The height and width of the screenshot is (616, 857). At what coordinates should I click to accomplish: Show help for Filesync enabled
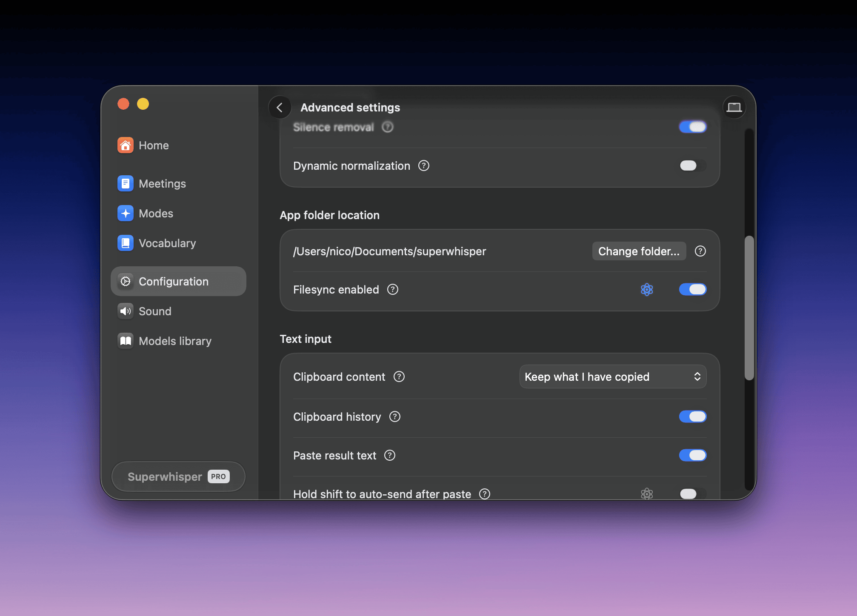[x=392, y=289]
